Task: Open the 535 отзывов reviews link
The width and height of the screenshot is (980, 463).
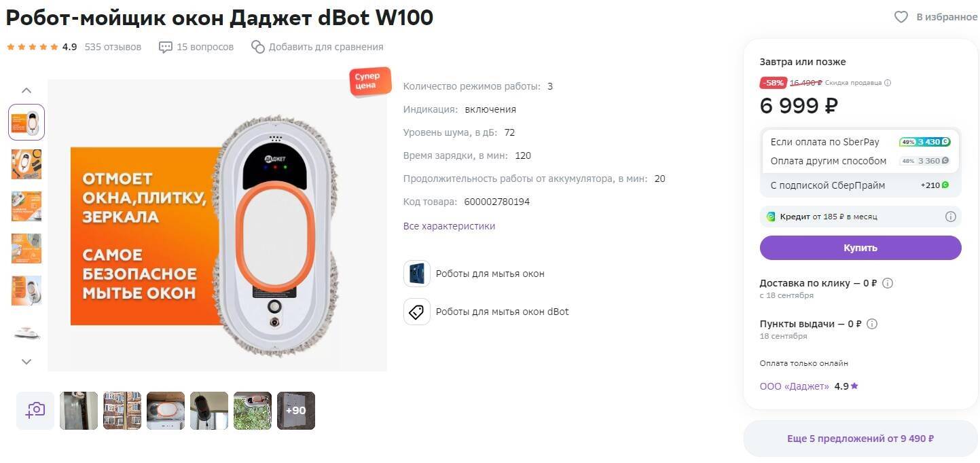Action: (113, 47)
